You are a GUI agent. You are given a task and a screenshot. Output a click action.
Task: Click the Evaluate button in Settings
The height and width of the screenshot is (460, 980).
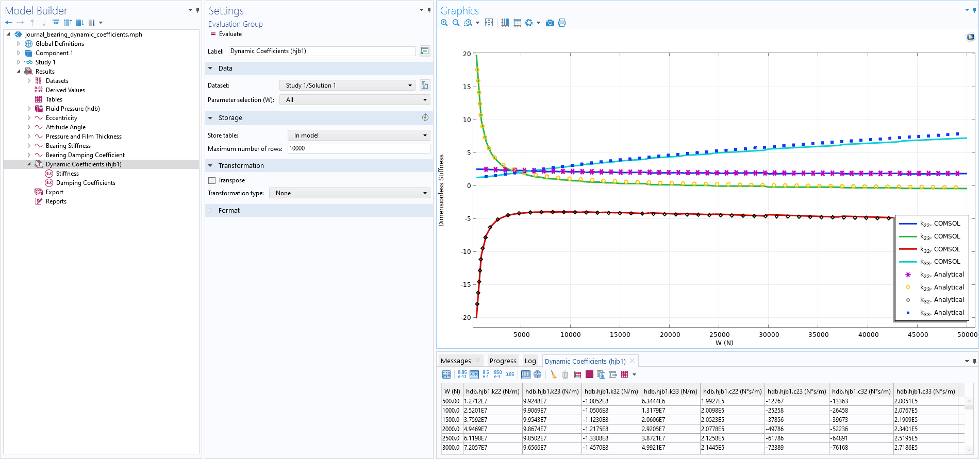coord(226,34)
